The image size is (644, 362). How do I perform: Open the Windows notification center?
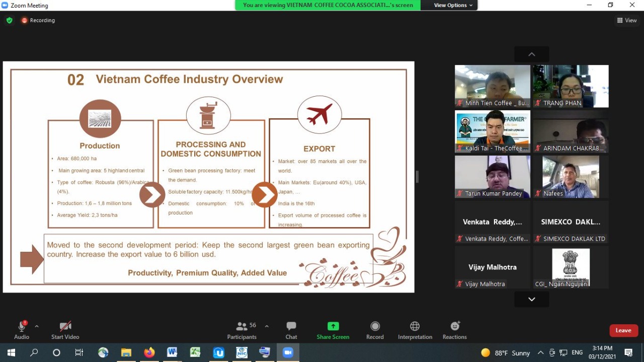click(x=628, y=352)
